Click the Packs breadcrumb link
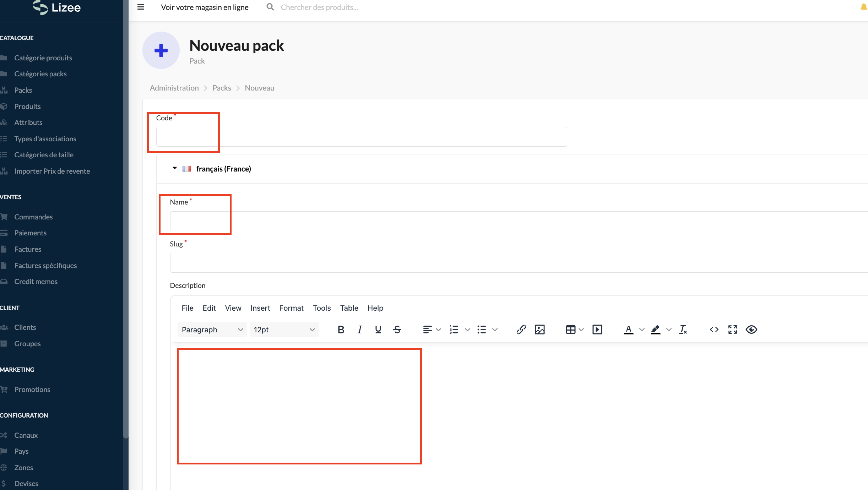The height and width of the screenshot is (490, 868). point(222,88)
